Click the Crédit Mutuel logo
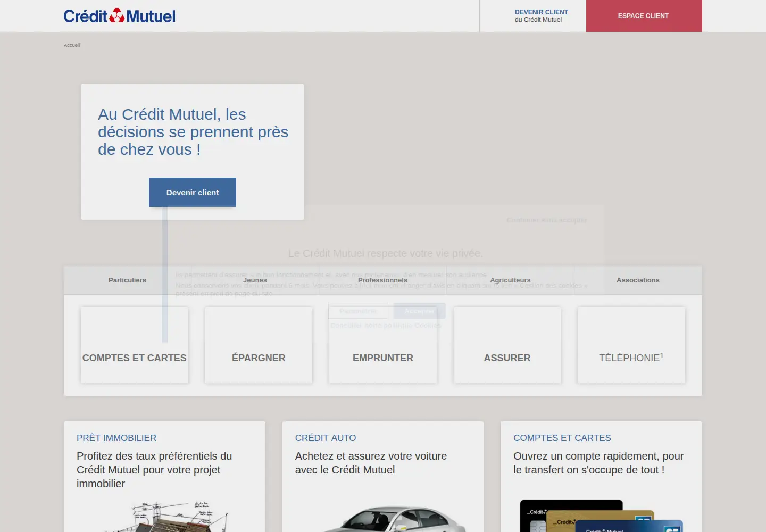Viewport: 766px width, 532px height. click(120, 16)
